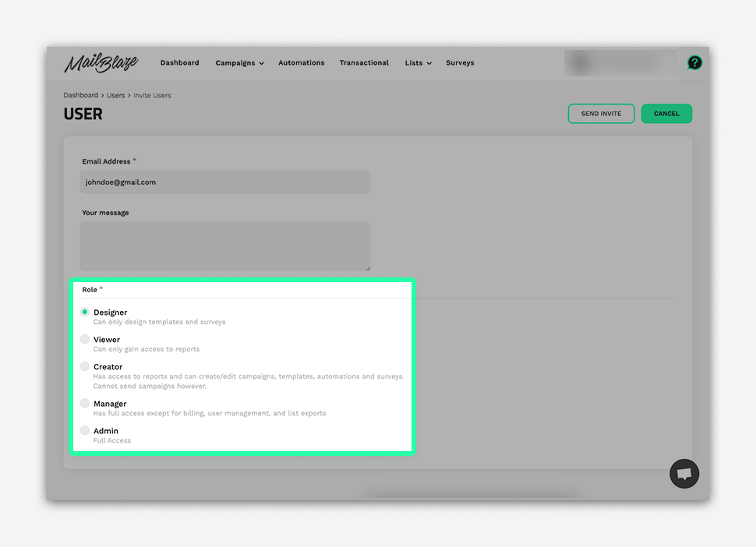Click the Send Invite button

601,114
